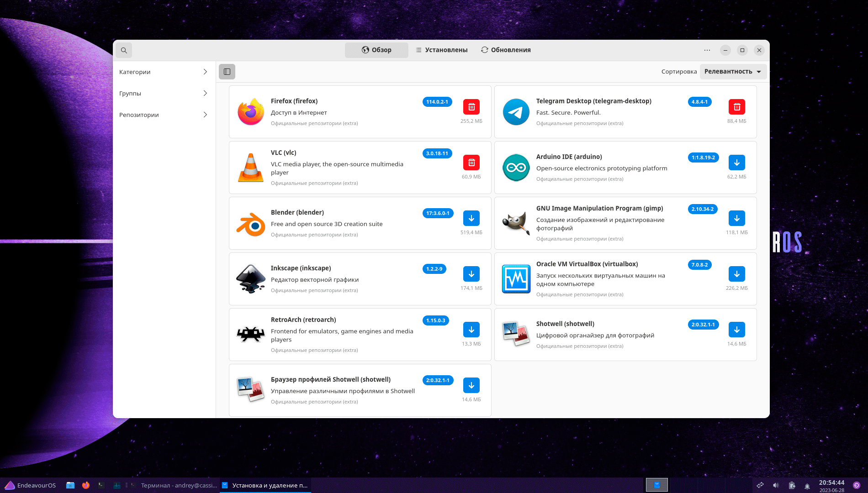Click the Arduino IDE app icon

point(516,168)
